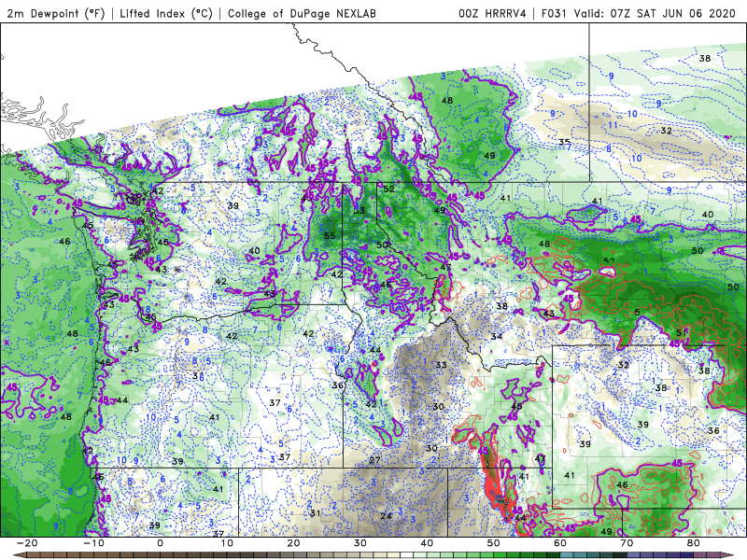Image resolution: width=747 pixels, height=560 pixels.
Task: Click the 30 label on color scale
Action: (x=360, y=543)
